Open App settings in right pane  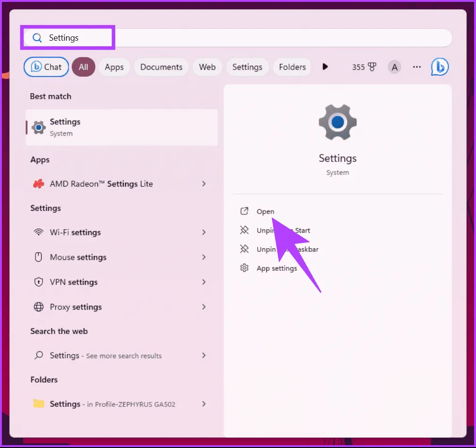[276, 268]
